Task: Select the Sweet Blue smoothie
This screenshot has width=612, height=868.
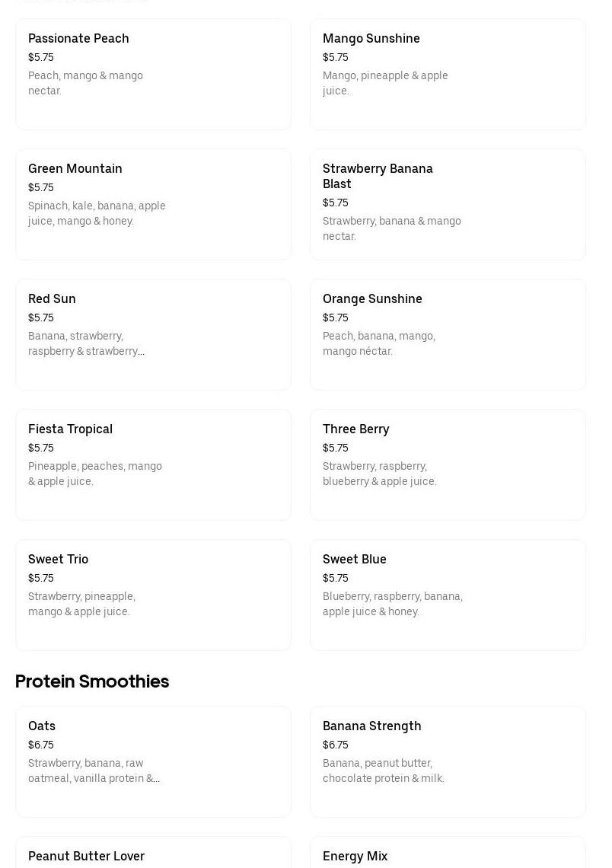Action: [448, 595]
